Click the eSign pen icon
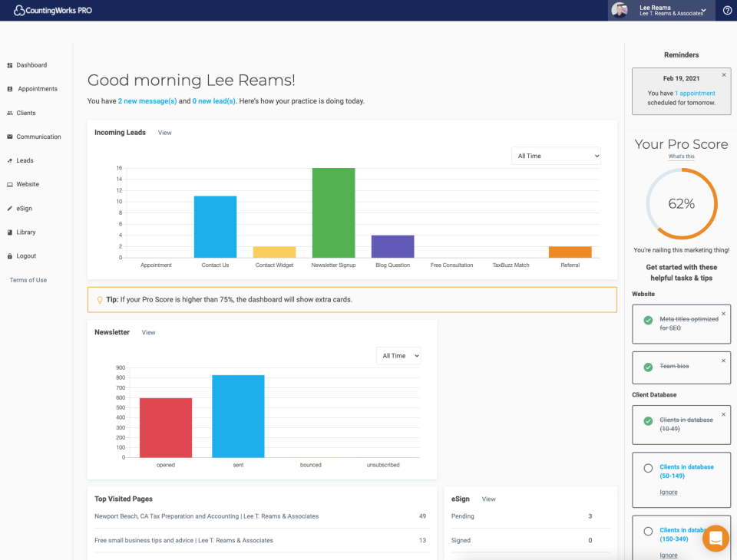The image size is (737, 560). click(x=9, y=208)
